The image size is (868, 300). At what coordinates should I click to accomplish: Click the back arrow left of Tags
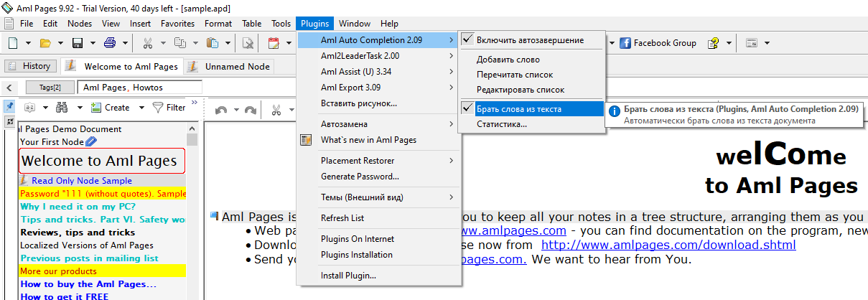[x=9, y=88]
